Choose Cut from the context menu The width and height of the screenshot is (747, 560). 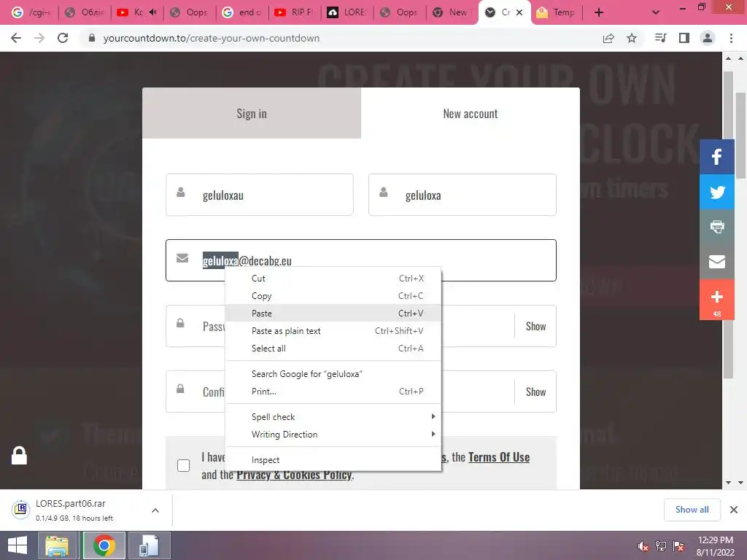pyautogui.click(x=333, y=278)
